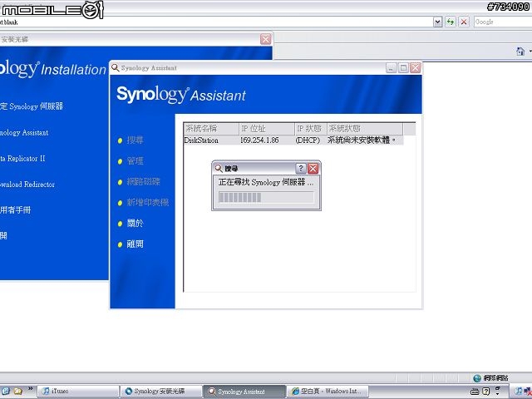Expand the quick launch chevron in the taskbar
The height and width of the screenshot is (399, 532).
coord(31,389)
